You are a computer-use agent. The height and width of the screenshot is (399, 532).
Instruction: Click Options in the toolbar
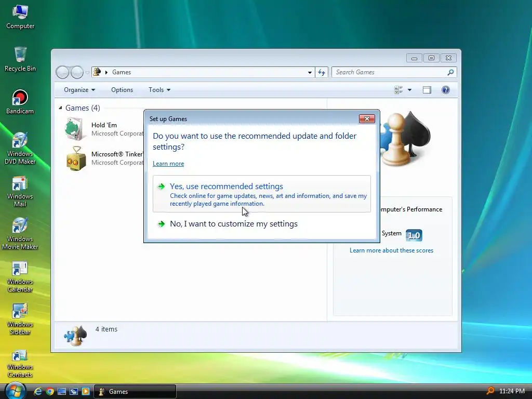pyautogui.click(x=122, y=90)
